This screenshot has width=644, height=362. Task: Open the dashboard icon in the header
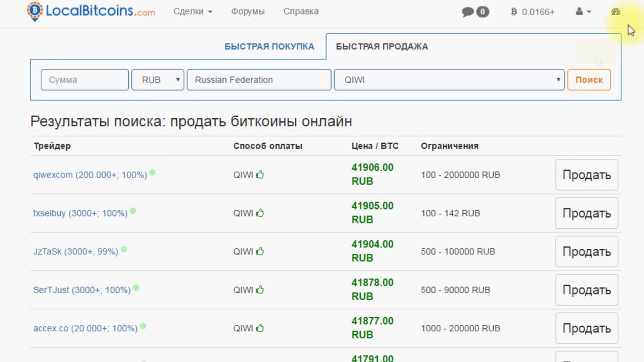[x=616, y=12]
